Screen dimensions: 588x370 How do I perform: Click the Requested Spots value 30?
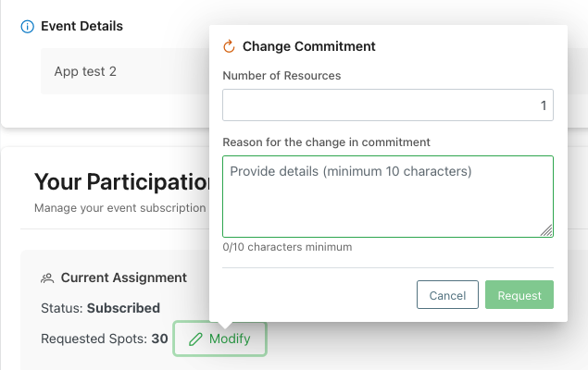click(159, 339)
